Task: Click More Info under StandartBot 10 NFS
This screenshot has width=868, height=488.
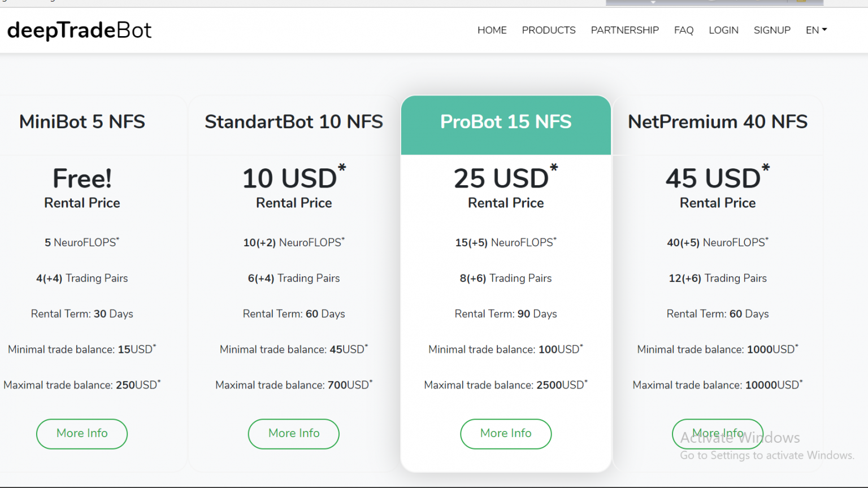Action: pyautogui.click(x=294, y=433)
